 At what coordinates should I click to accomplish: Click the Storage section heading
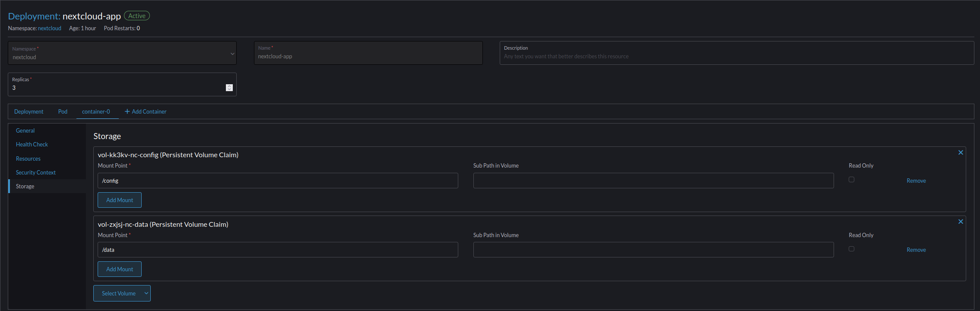coord(107,136)
